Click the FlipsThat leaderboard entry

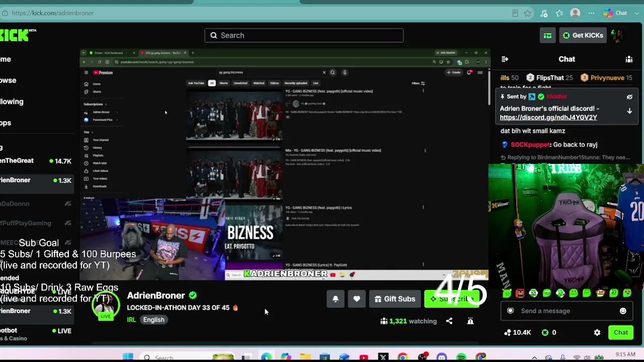(549, 78)
